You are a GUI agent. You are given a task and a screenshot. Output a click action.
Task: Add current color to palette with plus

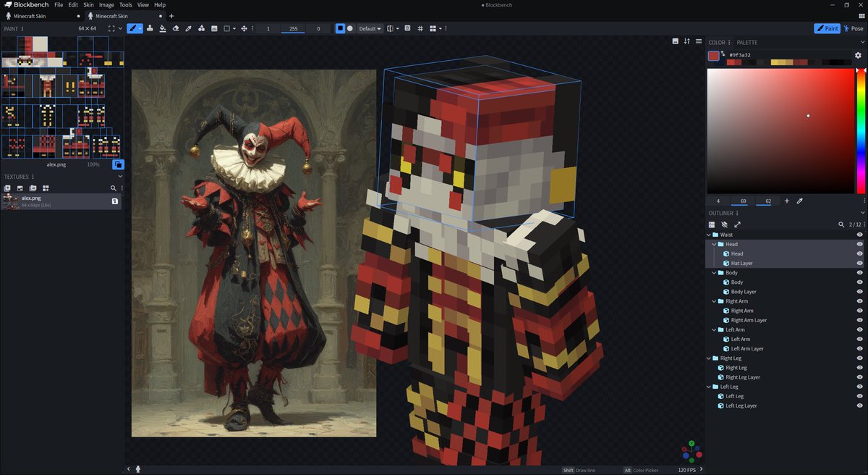pyautogui.click(x=787, y=201)
